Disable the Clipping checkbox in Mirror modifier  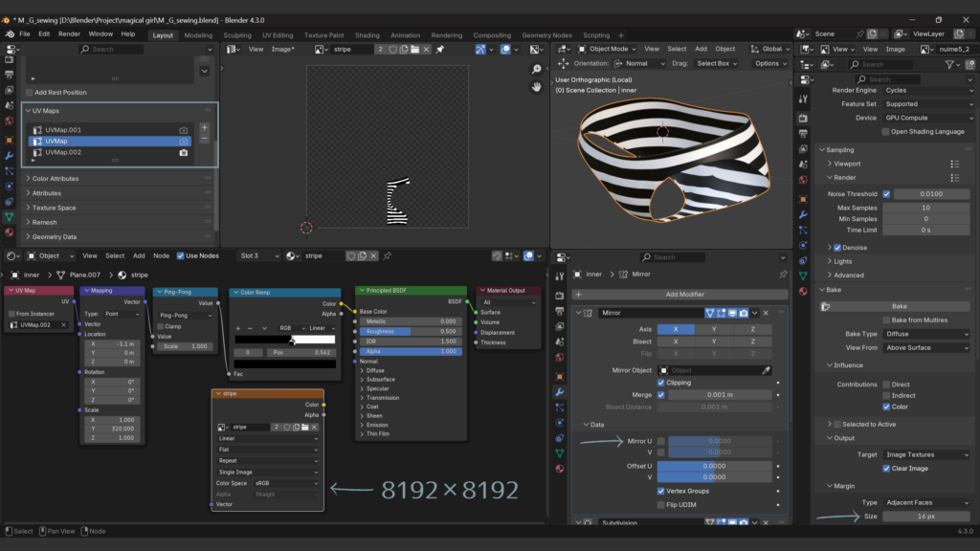pyautogui.click(x=660, y=383)
